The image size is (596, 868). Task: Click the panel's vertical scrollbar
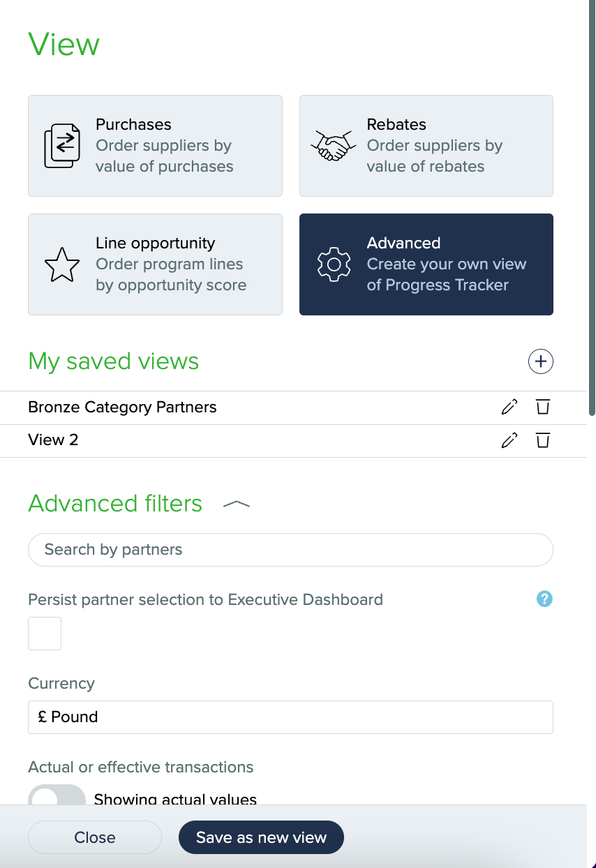592,209
